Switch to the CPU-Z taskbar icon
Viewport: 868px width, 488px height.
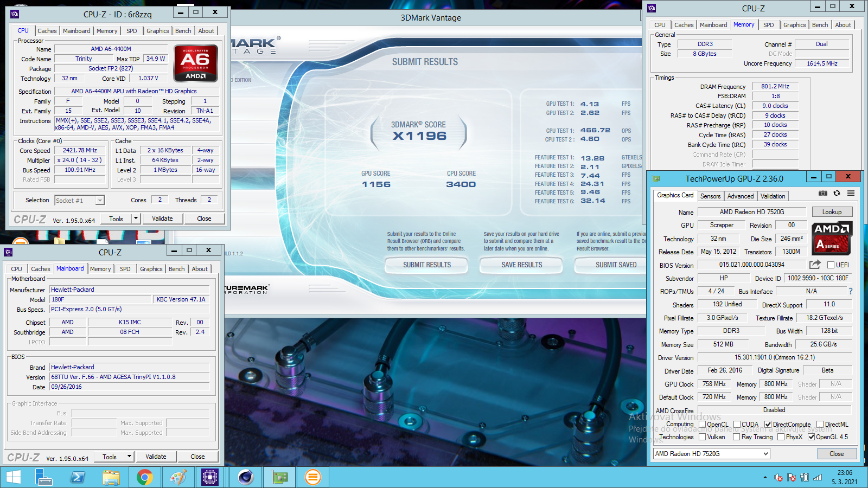coord(209,477)
